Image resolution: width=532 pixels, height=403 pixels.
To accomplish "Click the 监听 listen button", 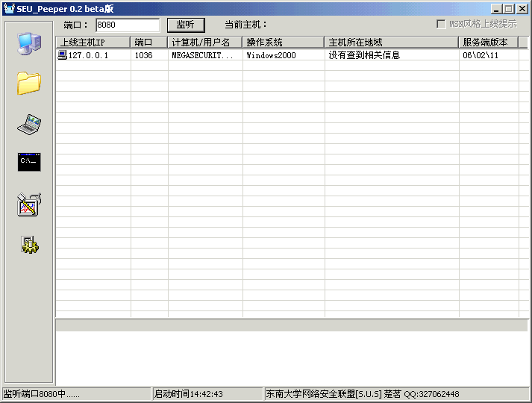I will point(185,25).
